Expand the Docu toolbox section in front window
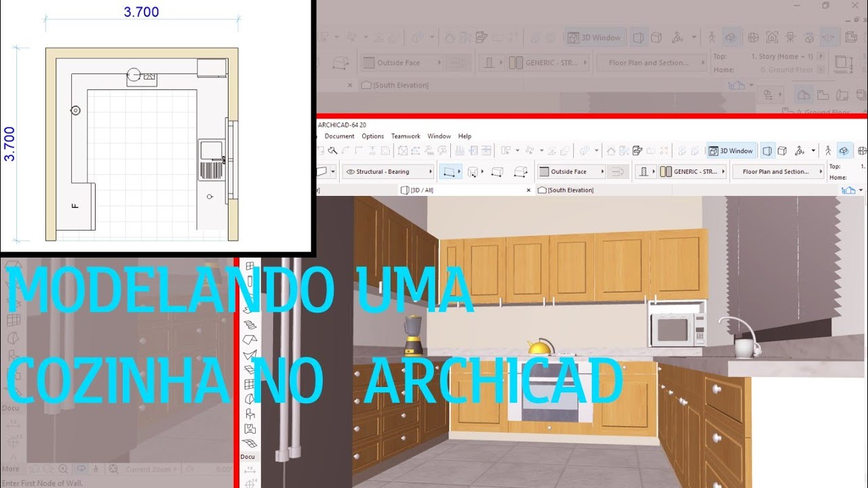Image resolution: width=868 pixels, height=488 pixels. 248,457
